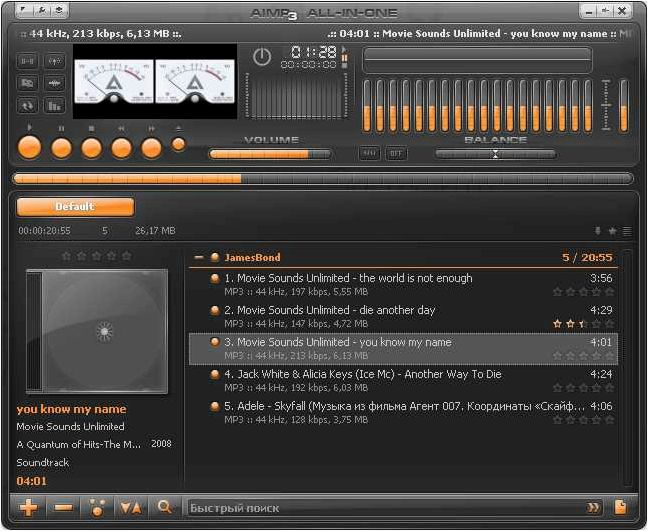Screen dimensions: 648x531
Task: Stop playback with the orange Stop button
Action: (x=91, y=148)
